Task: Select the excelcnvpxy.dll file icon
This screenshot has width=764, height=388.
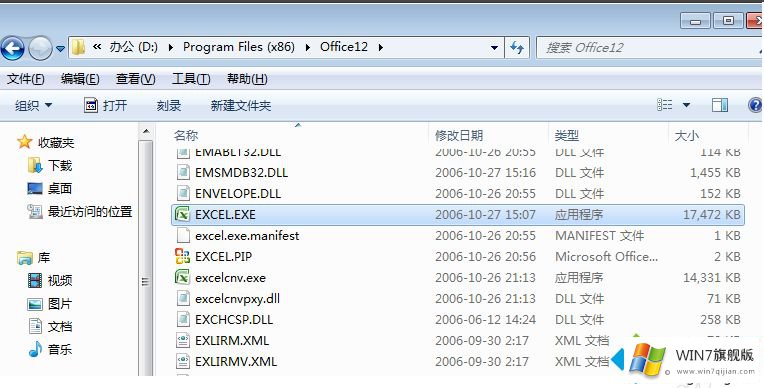Action: click(183, 298)
